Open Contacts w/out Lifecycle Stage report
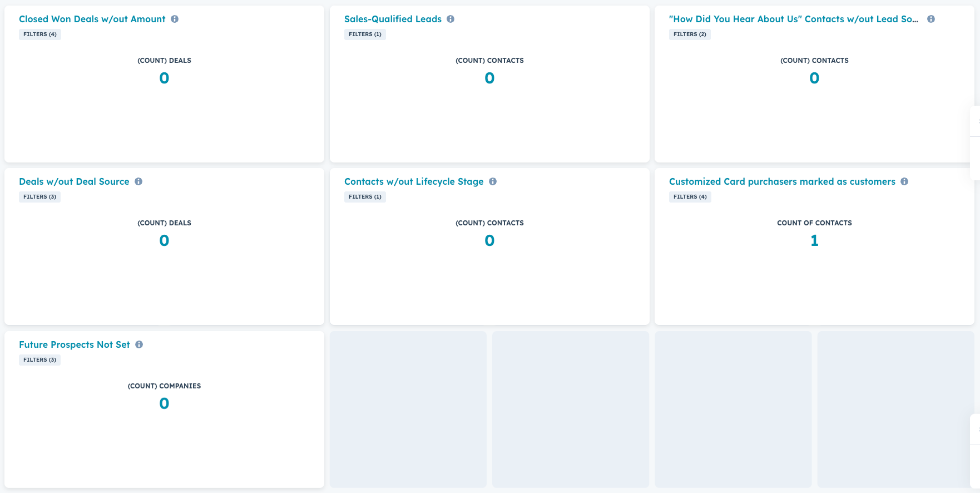 point(414,181)
